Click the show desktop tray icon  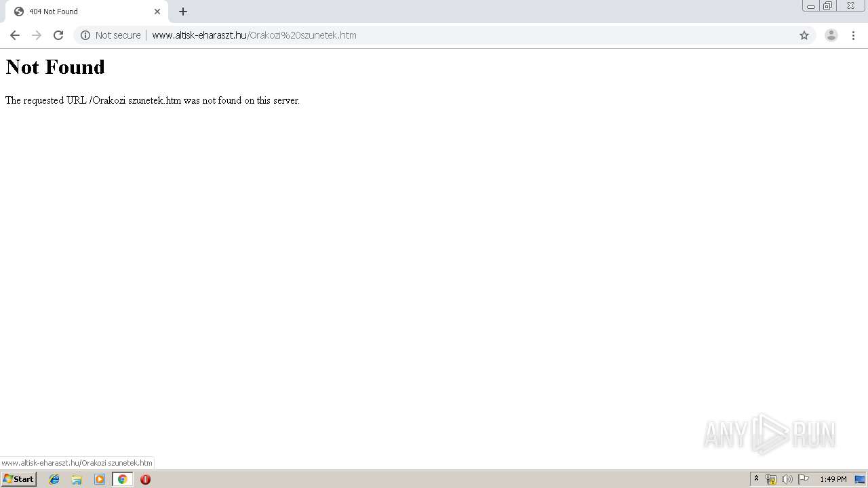pyautogui.click(x=860, y=479)
